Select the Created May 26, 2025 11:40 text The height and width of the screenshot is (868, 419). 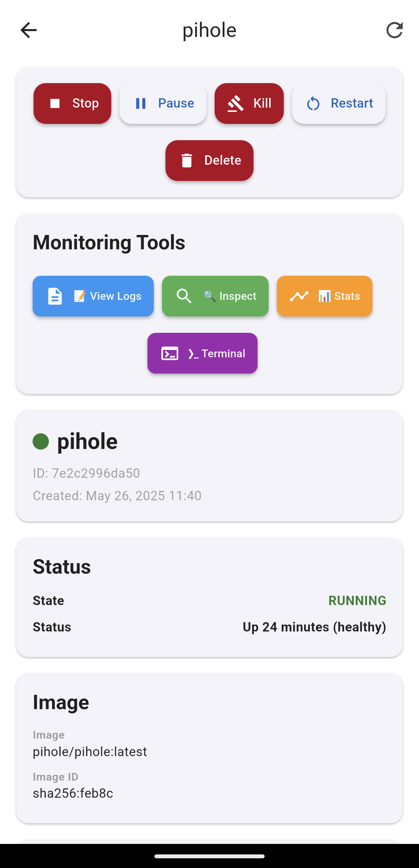pos(117,496)
